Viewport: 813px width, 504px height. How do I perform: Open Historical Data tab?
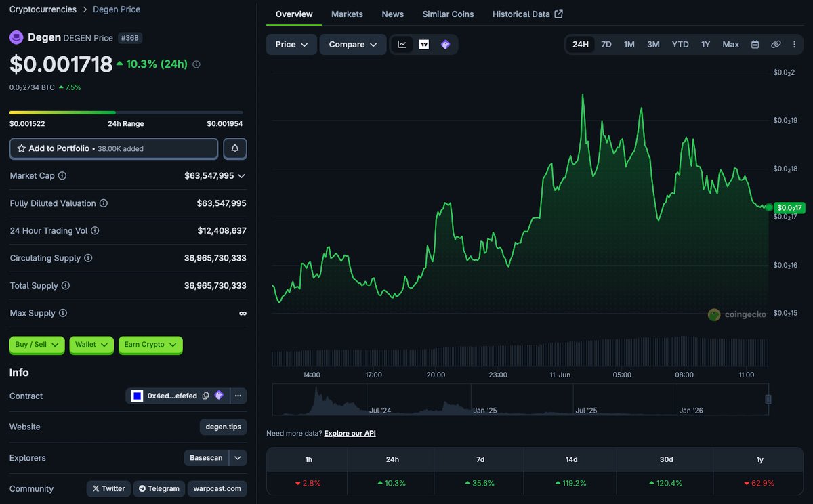[527, 14]
